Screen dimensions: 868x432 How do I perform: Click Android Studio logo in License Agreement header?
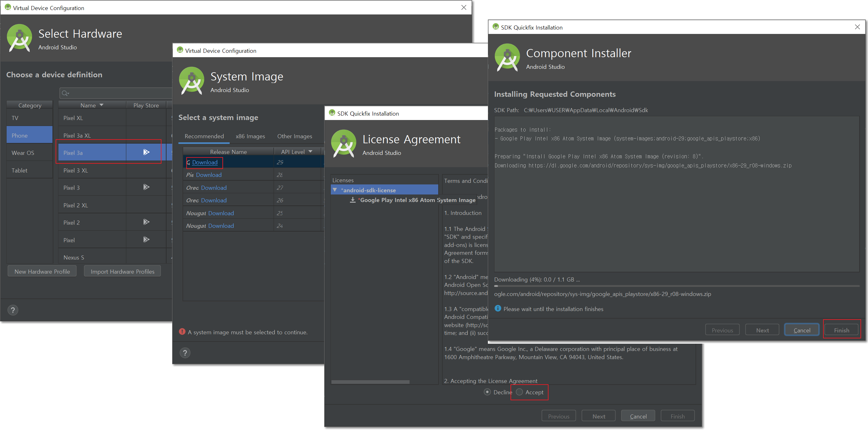344,144
